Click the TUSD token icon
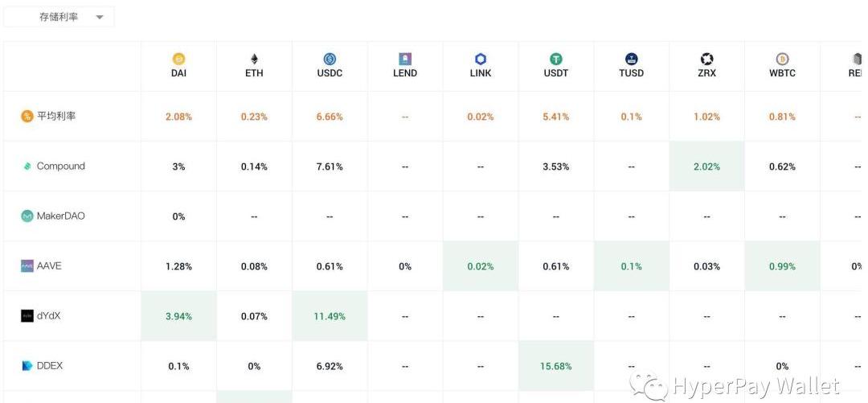Image resolution: width=868 pixels, height=403 pixels. pyautogui.click(x=631, y=59)
